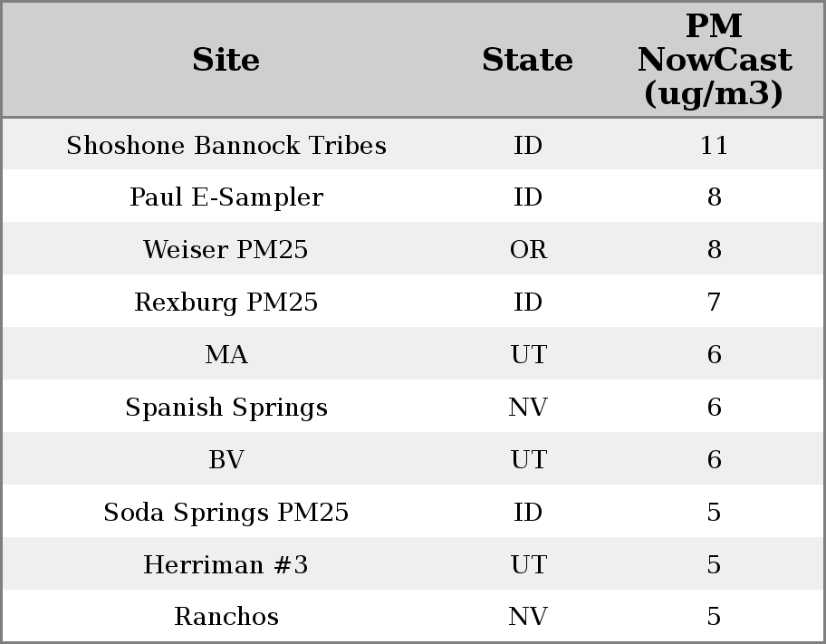This screenshot has width=826, height=644.
Task: Click the PM value 7 for Rexburg
Action: click(x=714, y=303)
